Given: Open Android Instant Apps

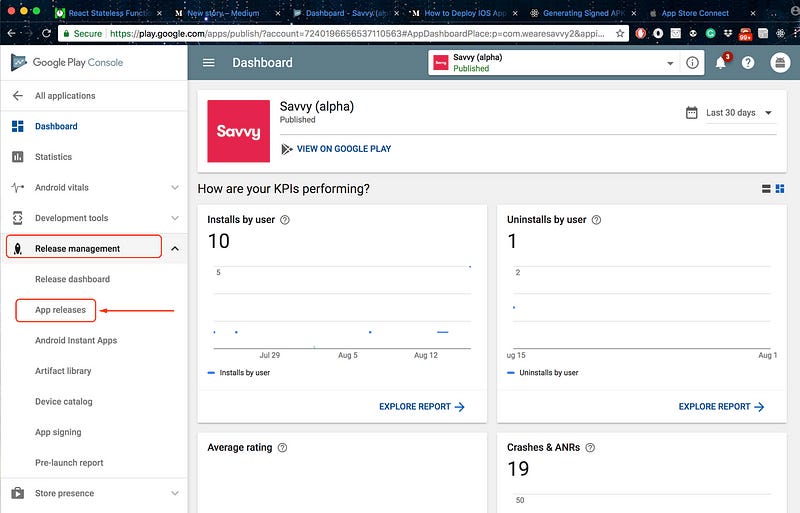Looking at the screenshot, I should point(76,340).
